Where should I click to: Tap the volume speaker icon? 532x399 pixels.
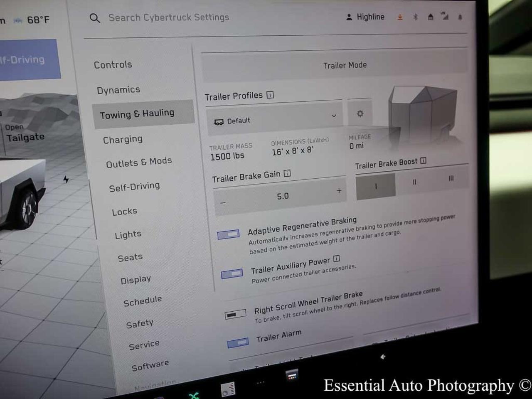coord(383,357)
